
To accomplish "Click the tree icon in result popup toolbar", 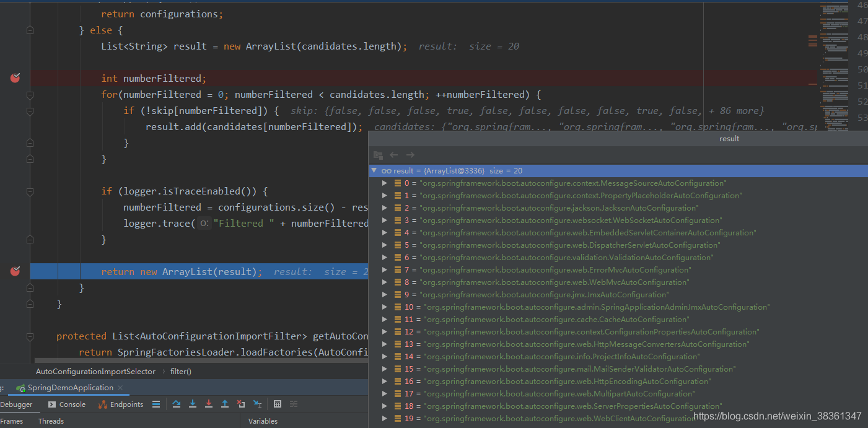I will tap(378, 155).
